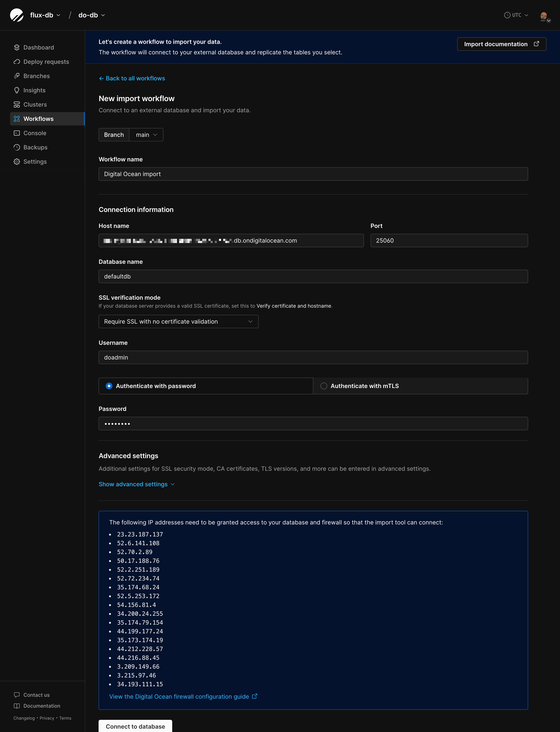560x732 pixels.
Task: Click the Workflow name input field
Action: coord(313,174)
